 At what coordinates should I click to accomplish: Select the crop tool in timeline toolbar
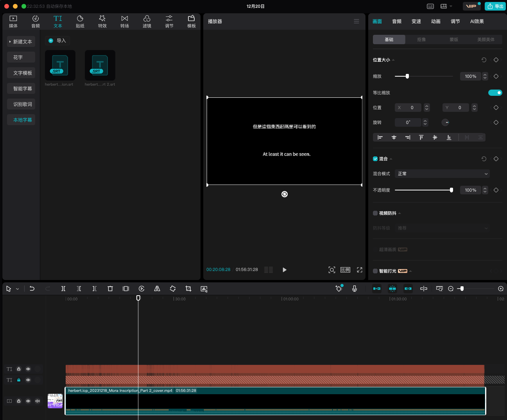188,289
